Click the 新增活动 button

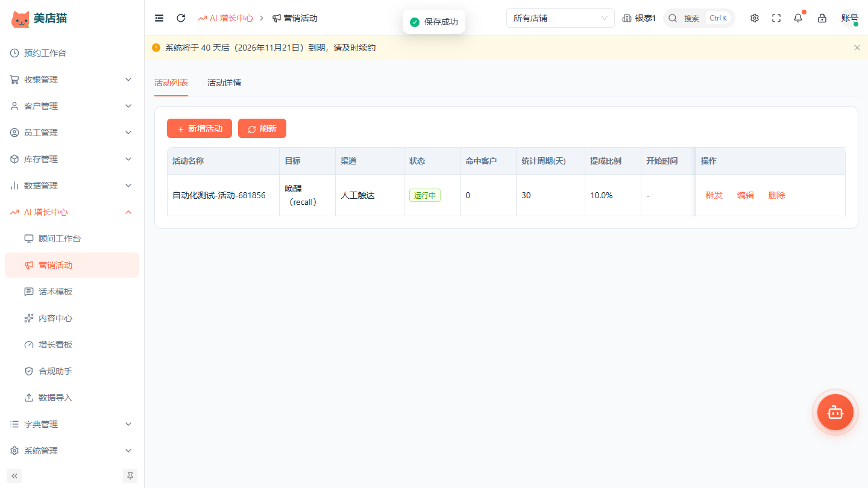click(200, 128)
